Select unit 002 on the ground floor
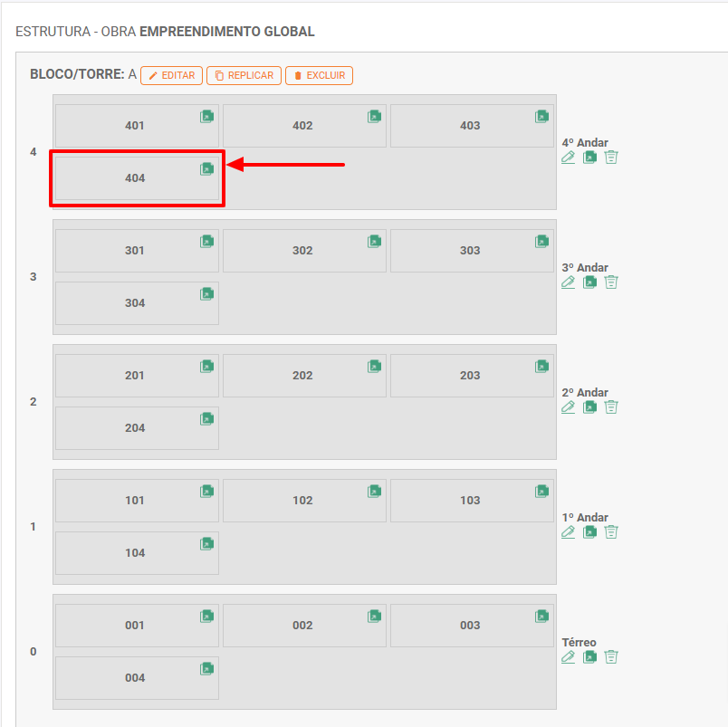Screen dimensions: 728x727 click(x=302, y=626)
